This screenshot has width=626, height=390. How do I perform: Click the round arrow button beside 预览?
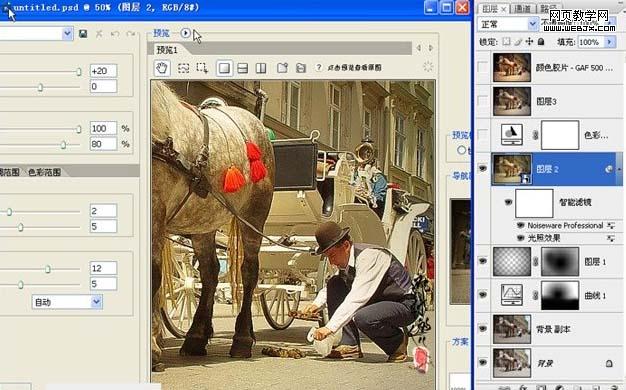185,33
